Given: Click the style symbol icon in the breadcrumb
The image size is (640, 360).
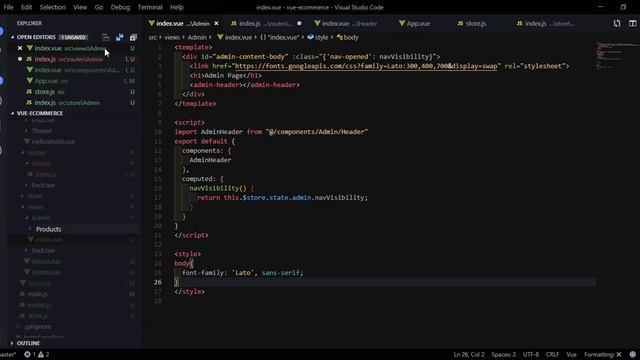Looking at the screenshot, I should [x=311, y=37].
